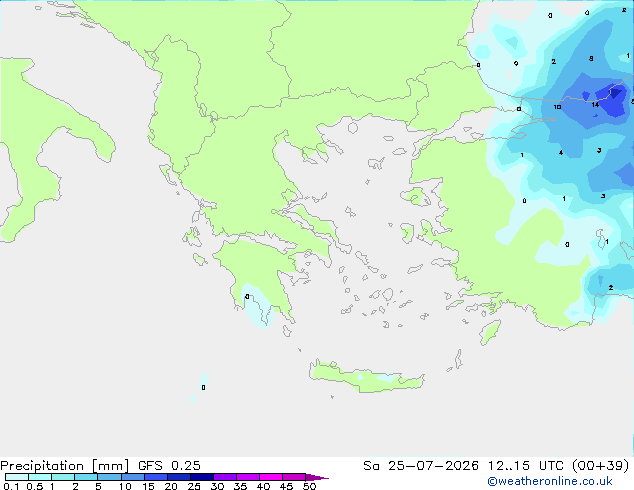The image size is (634, 490).
Task: Select the '0.5' legend scale label
Action: click(x=35, y=486)
